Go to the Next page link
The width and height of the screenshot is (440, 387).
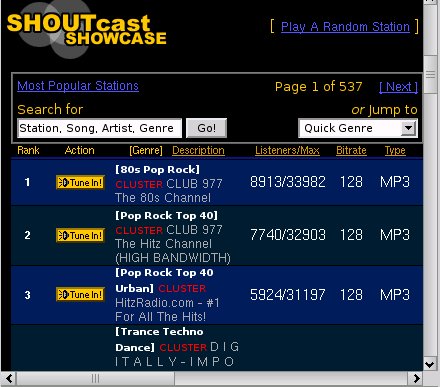tap(398, 87)
